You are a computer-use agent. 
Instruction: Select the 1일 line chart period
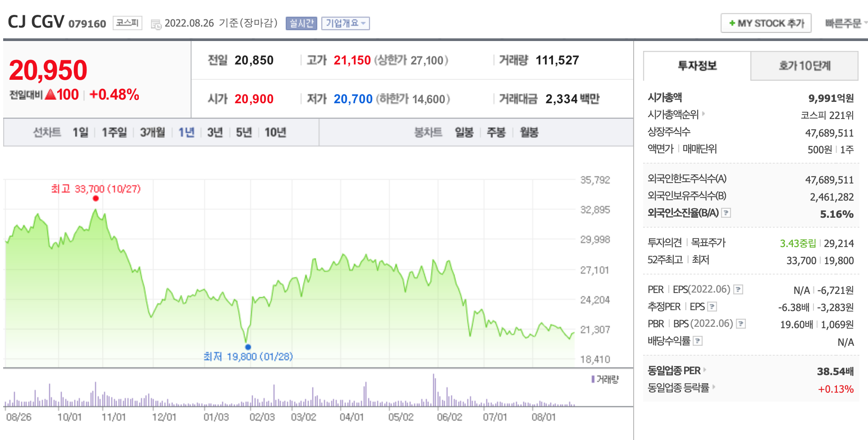pyautogui.click(x=81, y=132)
